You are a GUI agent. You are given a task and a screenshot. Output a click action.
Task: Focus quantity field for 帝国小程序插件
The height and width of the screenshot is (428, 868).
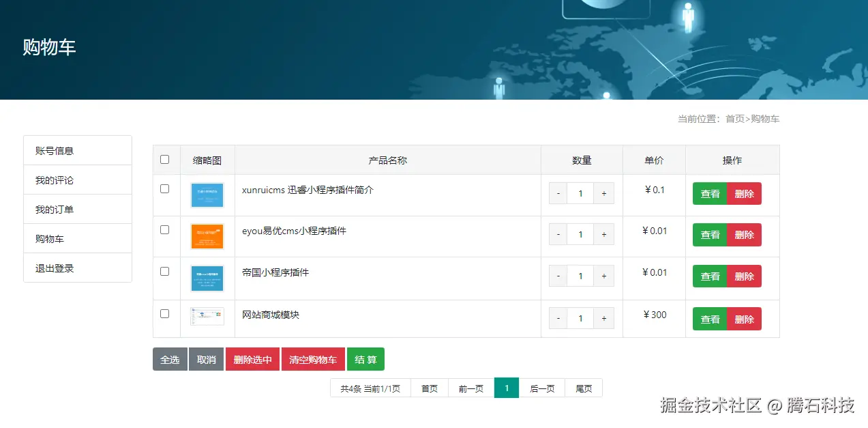coord(580,276)
